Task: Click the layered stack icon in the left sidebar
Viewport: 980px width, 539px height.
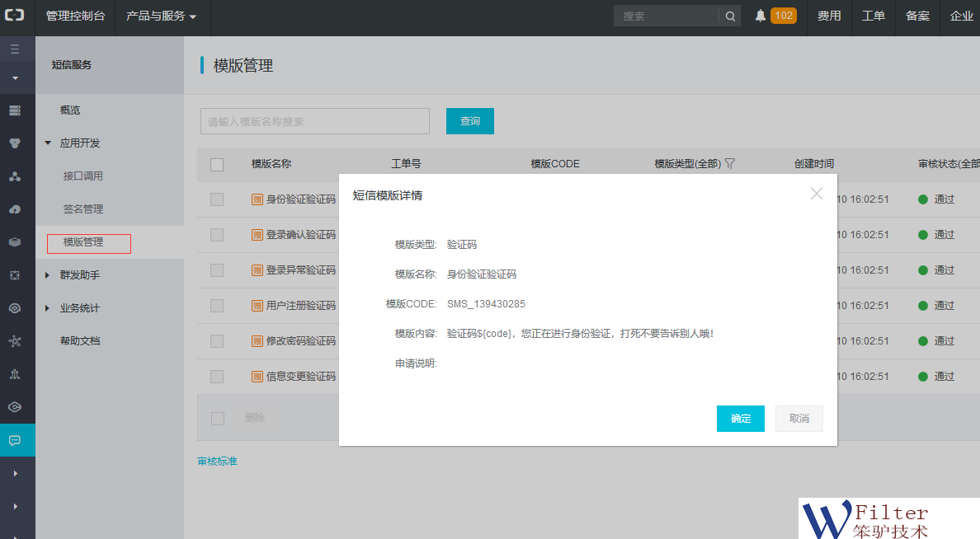Action: [x=15, y=242]
